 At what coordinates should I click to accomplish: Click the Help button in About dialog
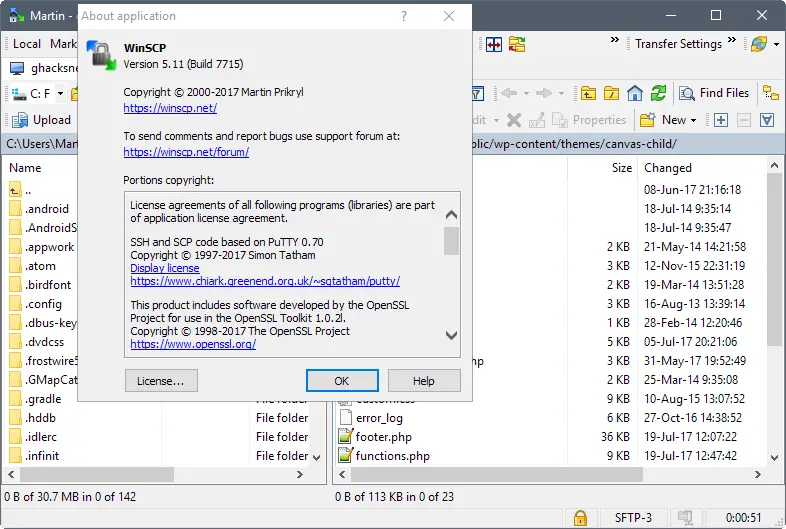point(424,381)
